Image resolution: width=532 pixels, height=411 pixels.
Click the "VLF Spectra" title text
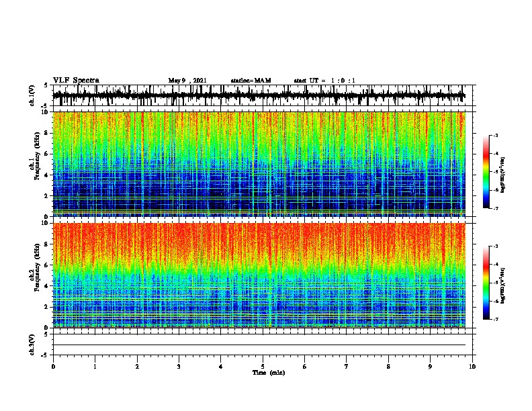point(76,81)
